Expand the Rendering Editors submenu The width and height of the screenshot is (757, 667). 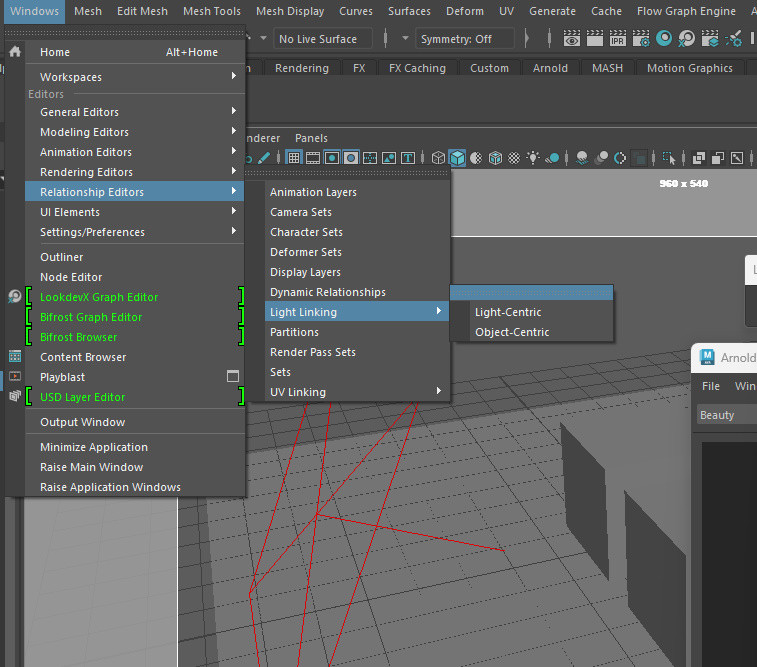(135, 172)
